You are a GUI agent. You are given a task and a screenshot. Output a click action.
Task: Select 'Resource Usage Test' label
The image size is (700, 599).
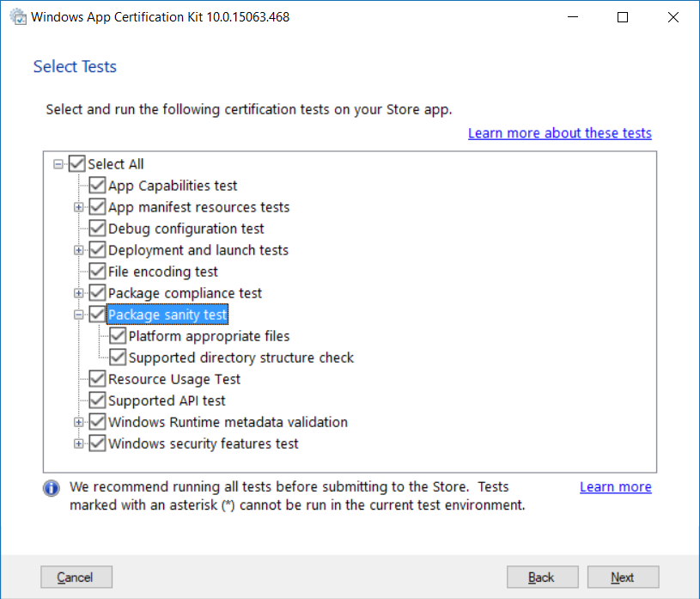click(x=174, y=379)
